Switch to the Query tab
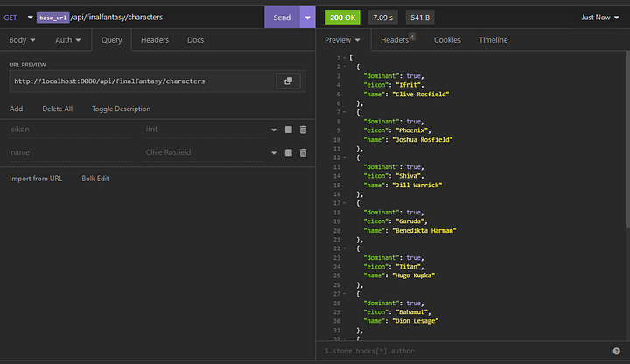This screenshot has width=630, height=364. pyautogui.click(x=112, y=40)
